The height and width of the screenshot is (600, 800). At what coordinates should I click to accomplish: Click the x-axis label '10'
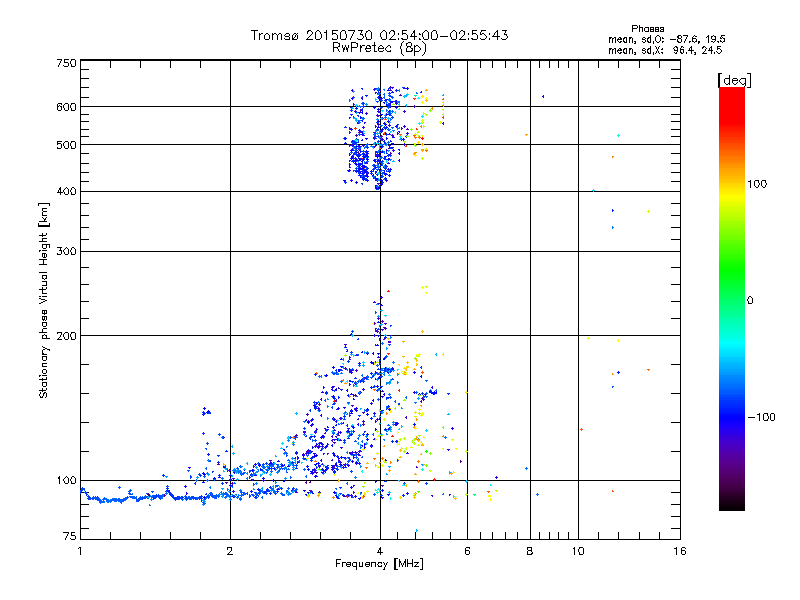(578, 551)
